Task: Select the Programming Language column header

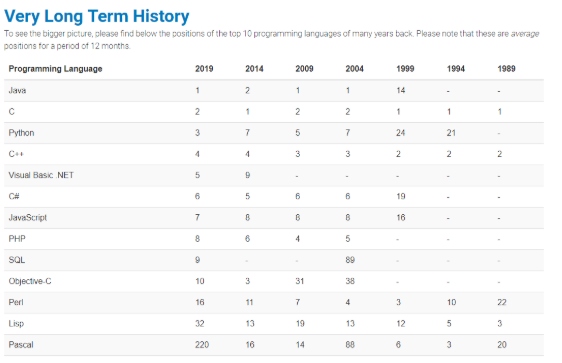Action: click(55, 69)
